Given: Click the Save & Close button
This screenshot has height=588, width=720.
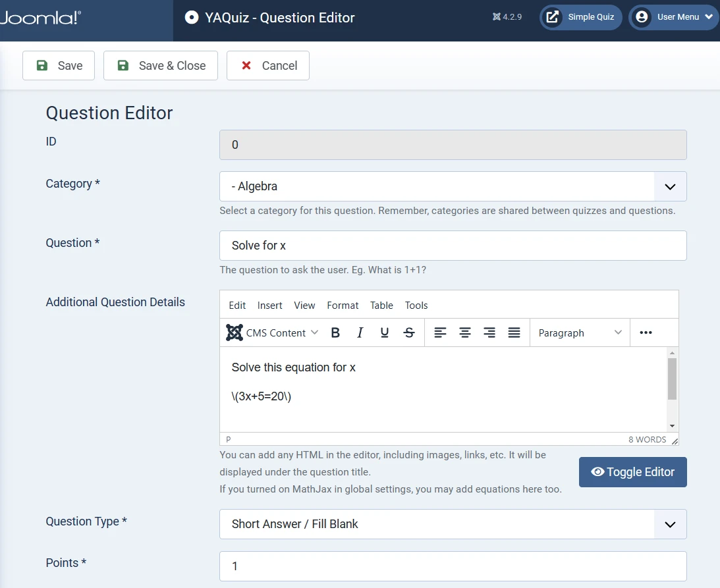Looking at the screenshot, I should 161,66.
